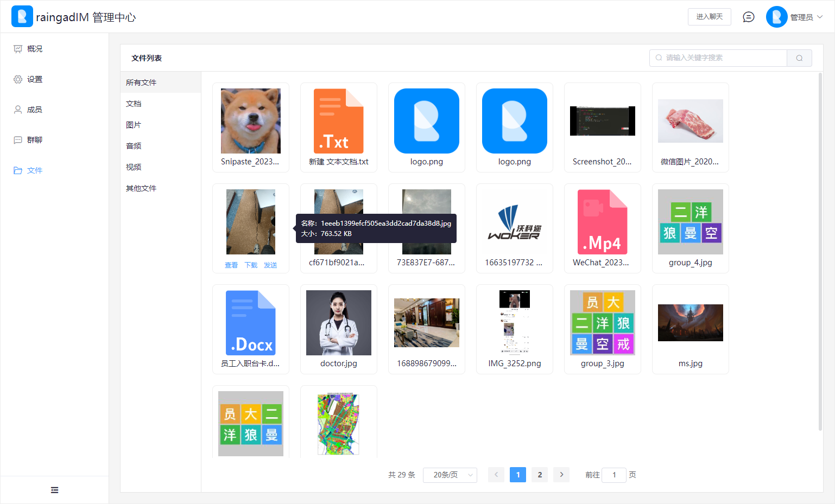This screenshot has height=504, width=835.
Task: Open the WeChat_2023 Mp4 file icon
Action: coord(603,222)
